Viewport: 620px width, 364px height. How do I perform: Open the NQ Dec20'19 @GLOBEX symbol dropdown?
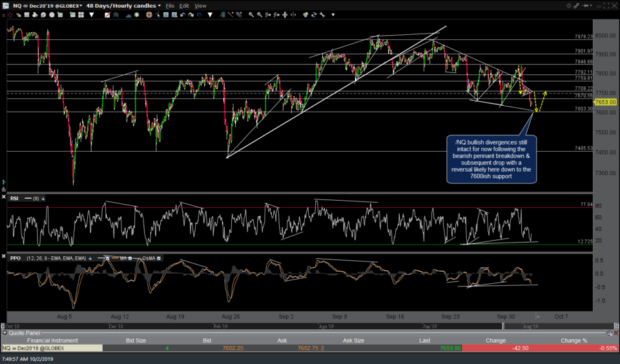(47, 6)
